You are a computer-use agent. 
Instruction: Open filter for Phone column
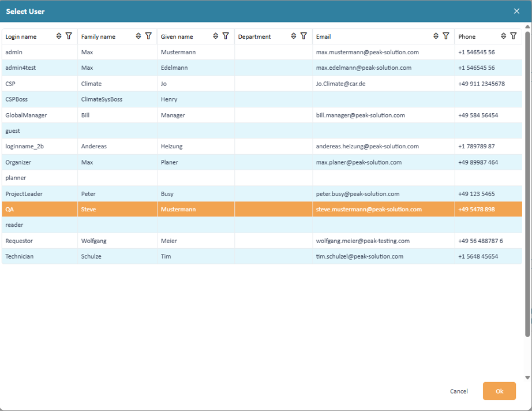pos(514,36)
